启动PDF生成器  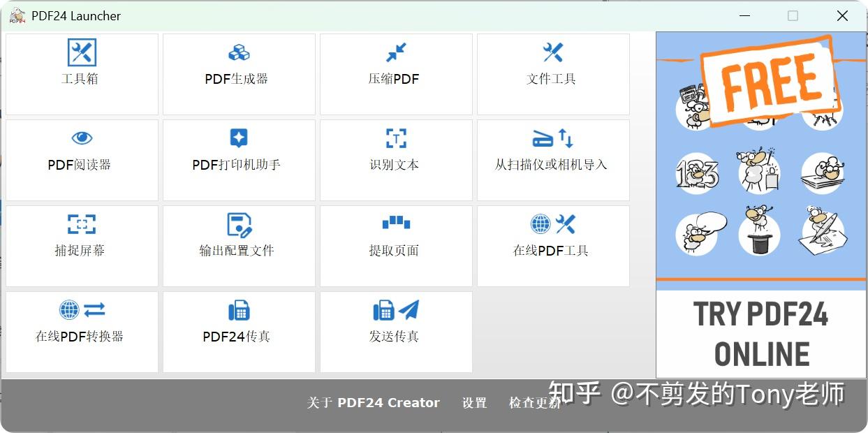[238, 73]
